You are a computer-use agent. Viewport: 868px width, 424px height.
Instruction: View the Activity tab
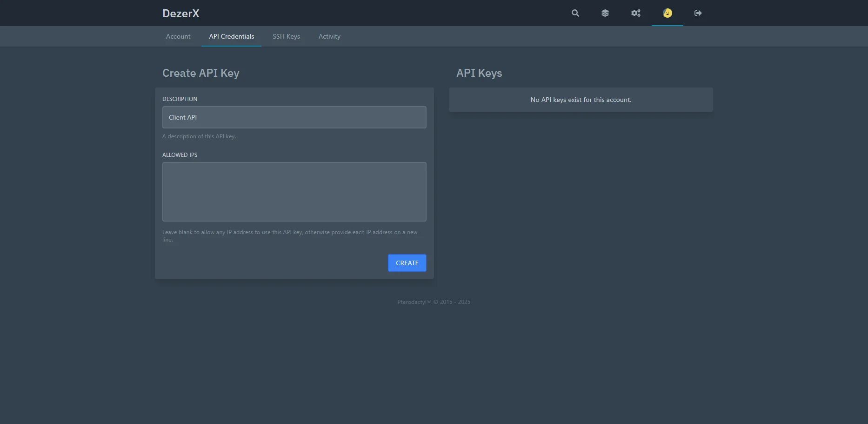pos(329,36)
